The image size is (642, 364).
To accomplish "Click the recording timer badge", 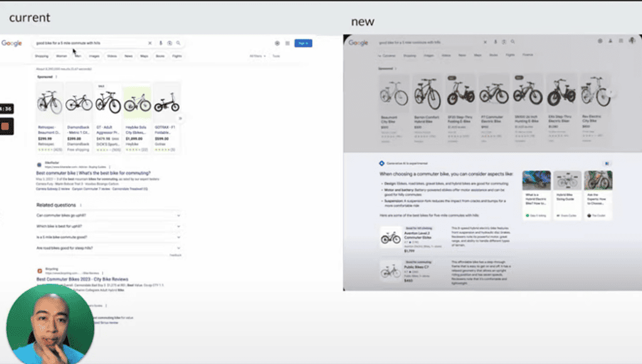I will click(x=6, y=109).
